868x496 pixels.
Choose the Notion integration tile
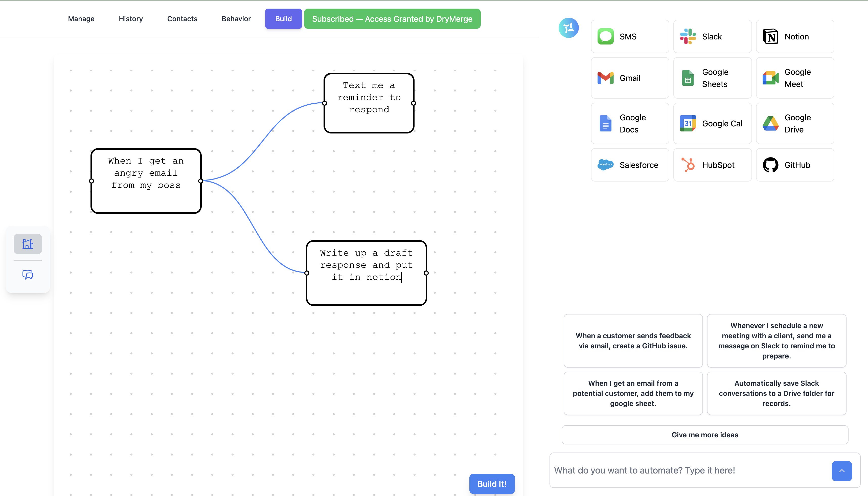pos(794,36)
